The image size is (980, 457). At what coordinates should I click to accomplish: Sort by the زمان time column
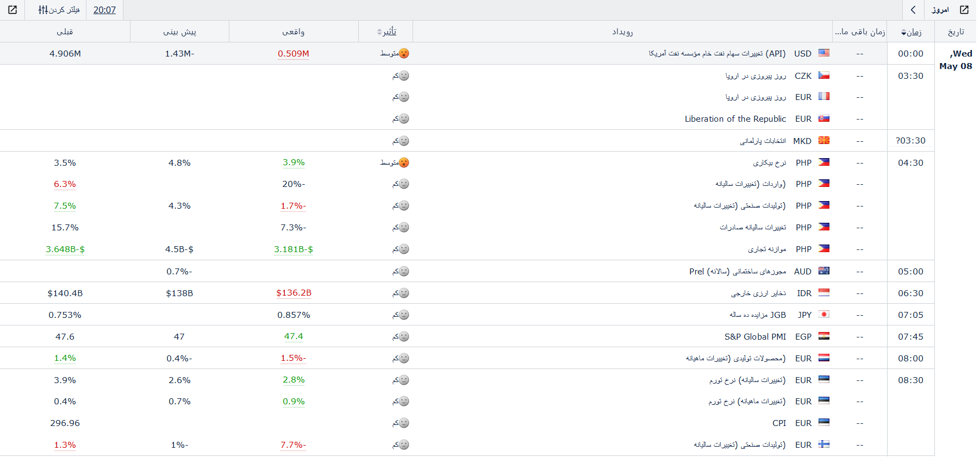pyautogui.click(x=911, y=32)
